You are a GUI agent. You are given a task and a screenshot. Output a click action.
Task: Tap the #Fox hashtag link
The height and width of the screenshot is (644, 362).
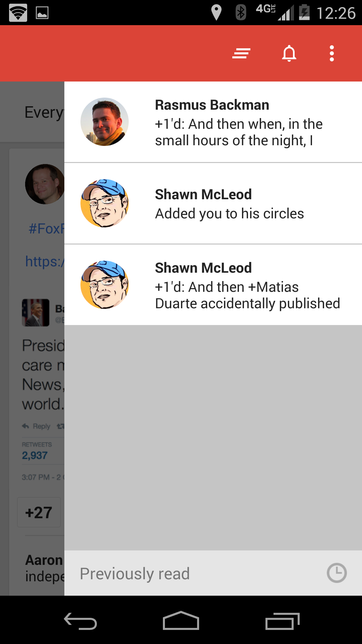pos(46,229)
